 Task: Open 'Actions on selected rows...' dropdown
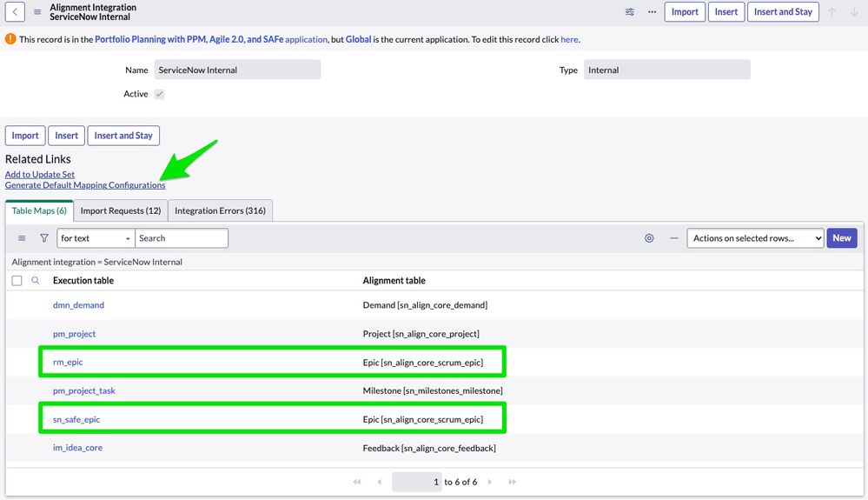tap(755, 238)
